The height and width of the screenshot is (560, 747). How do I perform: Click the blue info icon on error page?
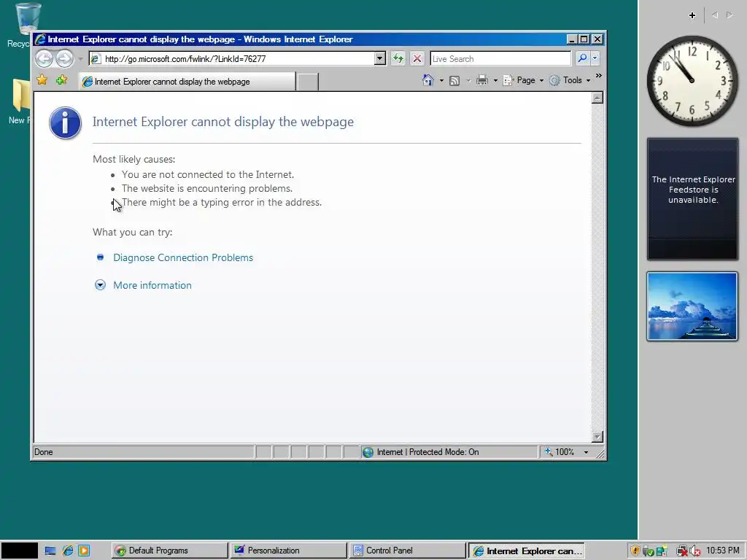coord(65,122)
